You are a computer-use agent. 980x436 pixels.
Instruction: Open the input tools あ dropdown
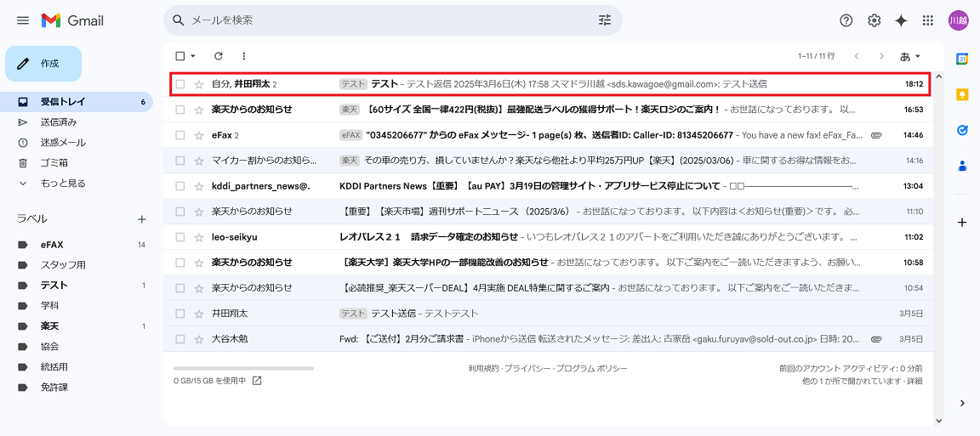910,56
